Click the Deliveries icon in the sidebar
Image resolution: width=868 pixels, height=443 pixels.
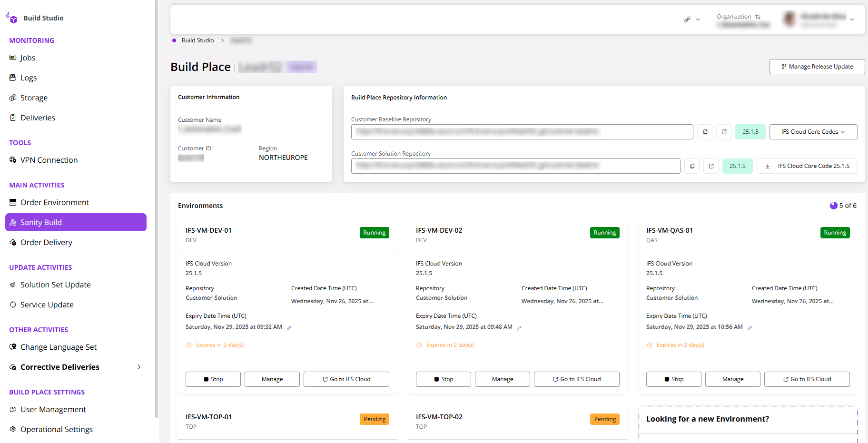pyautogui.click(x=13, y=118)
